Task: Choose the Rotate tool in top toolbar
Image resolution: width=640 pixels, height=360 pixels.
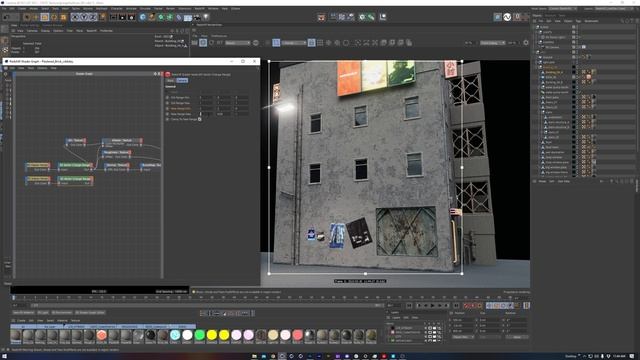Action: (54, 17)
